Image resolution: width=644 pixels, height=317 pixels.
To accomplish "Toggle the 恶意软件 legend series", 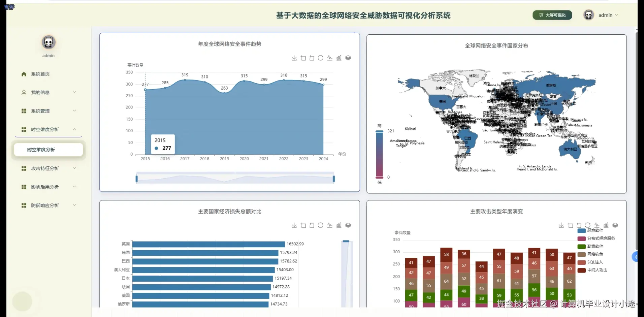I will click(590, 231).
